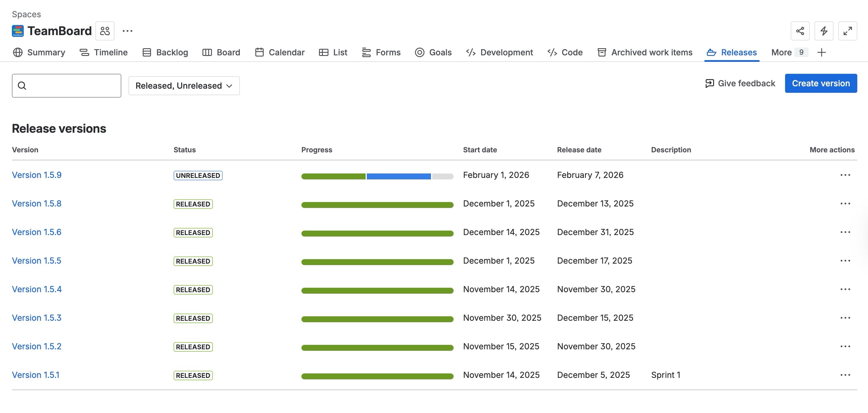Click the Version 1.5.9 progress bar

tap(378, 176)
